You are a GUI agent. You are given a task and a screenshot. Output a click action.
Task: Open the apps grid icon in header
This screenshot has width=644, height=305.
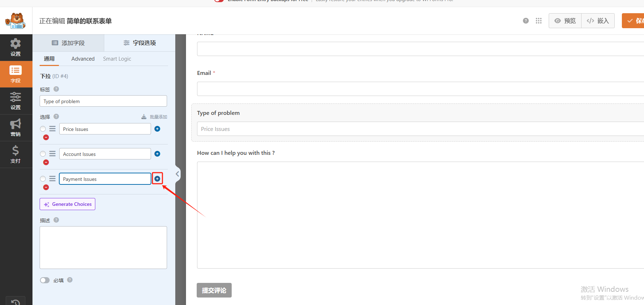coord(539,21)
